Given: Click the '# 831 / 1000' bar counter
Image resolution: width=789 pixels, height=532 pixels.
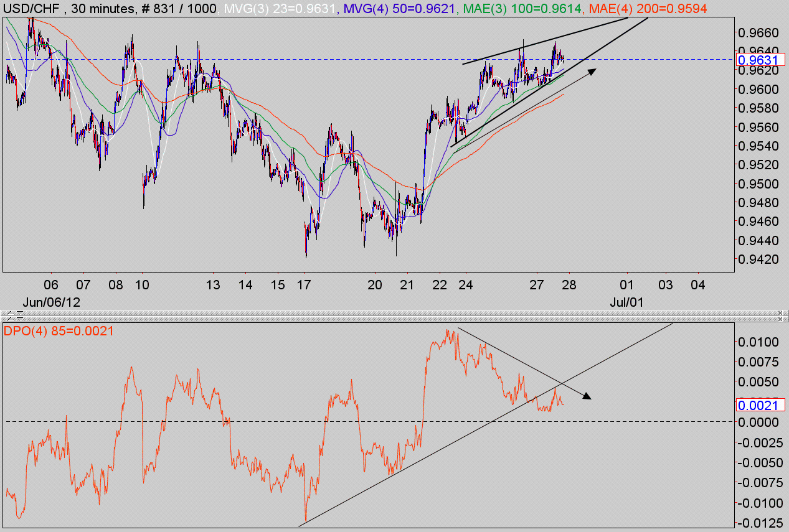Looking at the screenshot, I should click(180, 9).
